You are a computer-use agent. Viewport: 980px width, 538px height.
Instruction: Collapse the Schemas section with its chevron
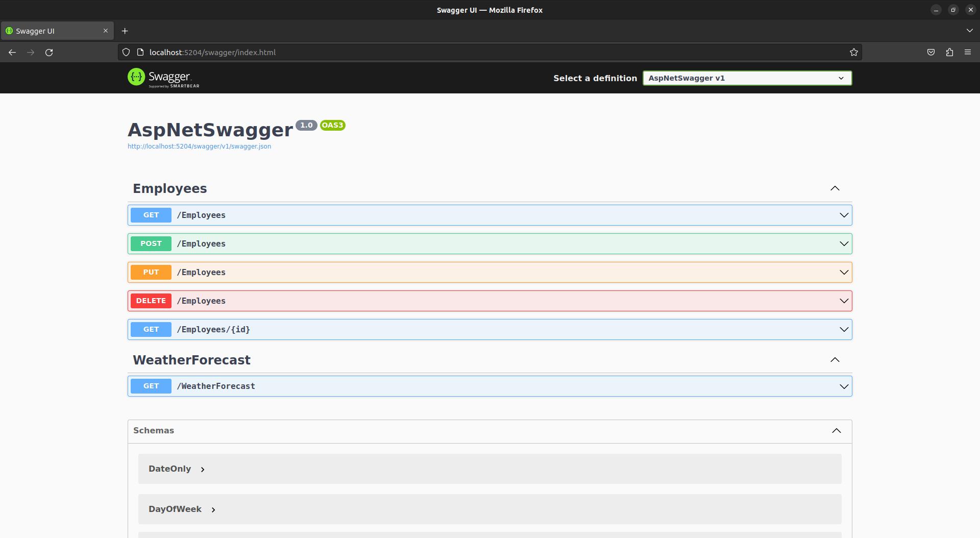(836, 431)
